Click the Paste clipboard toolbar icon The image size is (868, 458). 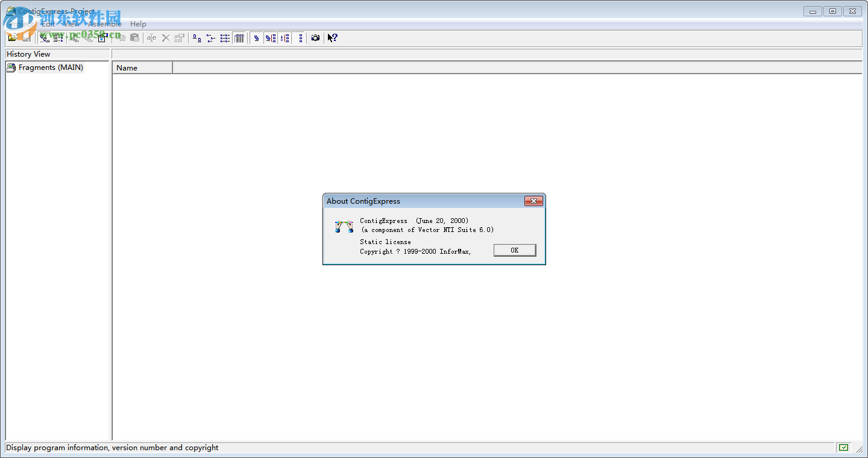(134, 37)
